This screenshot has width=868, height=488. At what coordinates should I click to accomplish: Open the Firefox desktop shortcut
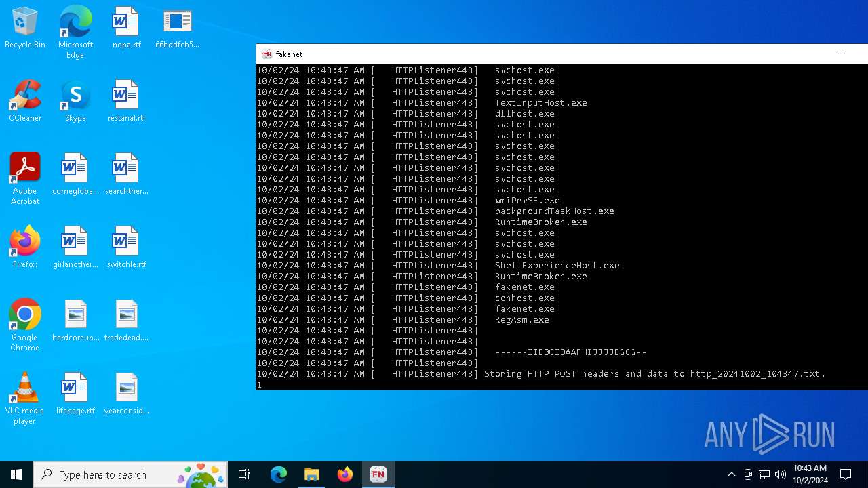click(25, 248)
